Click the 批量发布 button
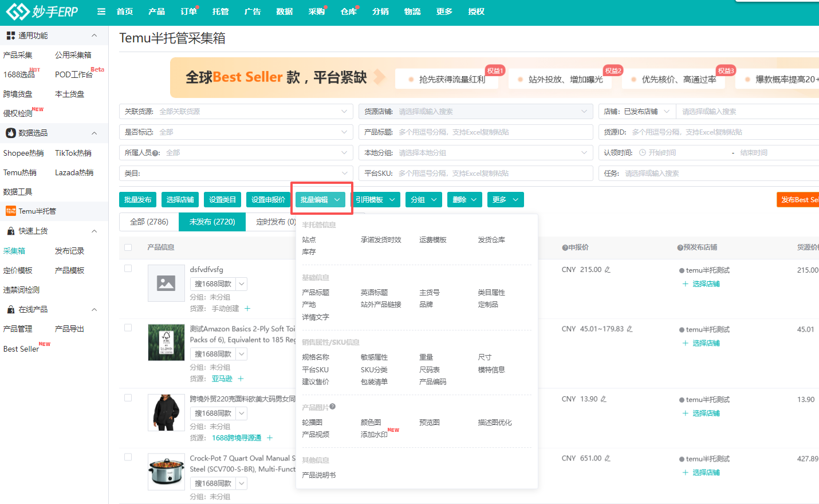Screen dimensions: 819x504 coord(138,200)
